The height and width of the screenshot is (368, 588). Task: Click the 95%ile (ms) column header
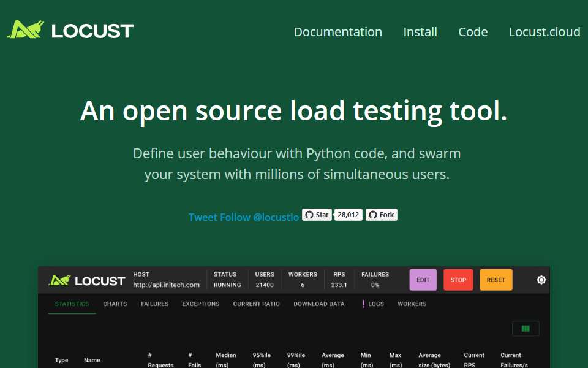pyautogui.click(x=262, y=360)
